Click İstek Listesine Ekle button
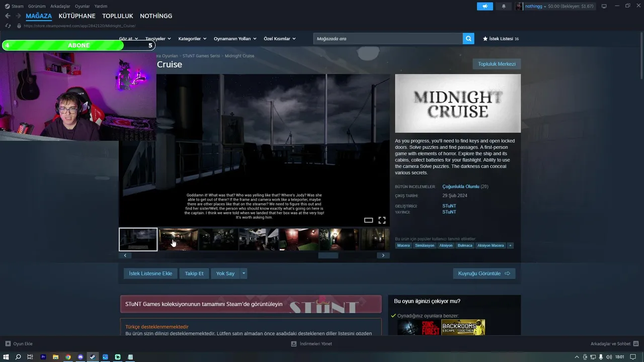 150,274
